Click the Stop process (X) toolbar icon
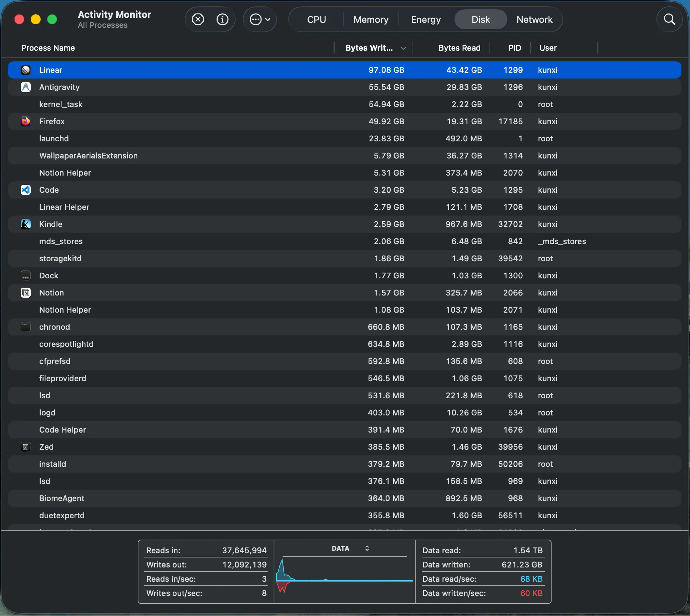Viewport: 690px width, 616px height. 198,19
